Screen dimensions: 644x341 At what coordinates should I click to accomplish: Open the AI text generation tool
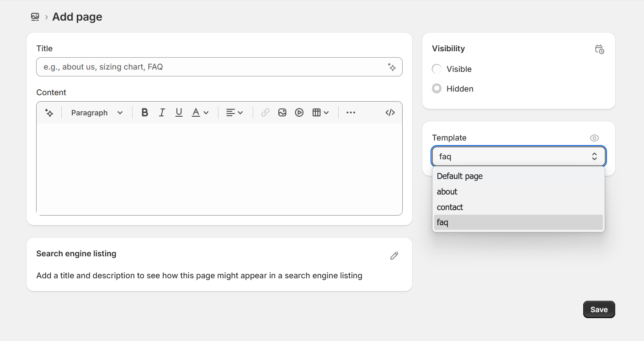click(49, 112)
